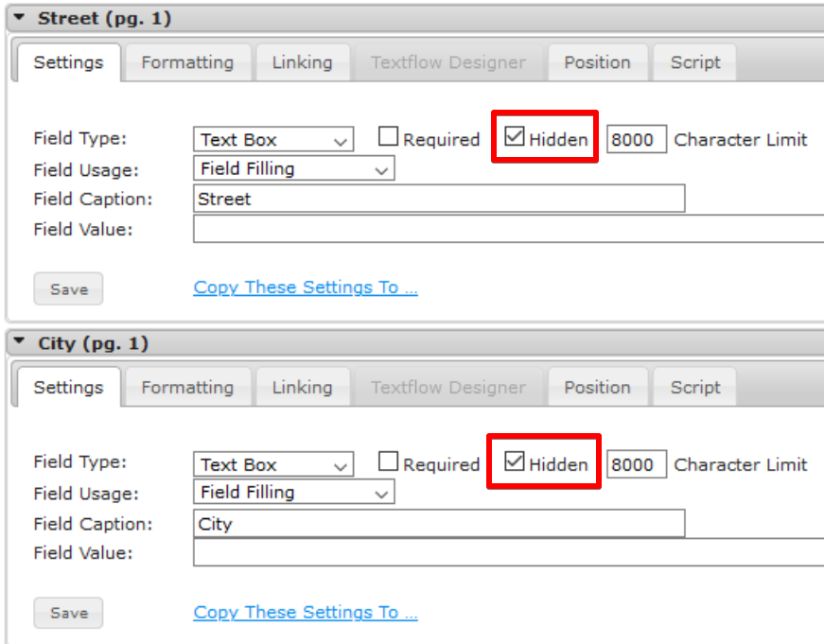
Task: Collapse the Street (pg. 1) section arrow
Action: pos(20,17)
